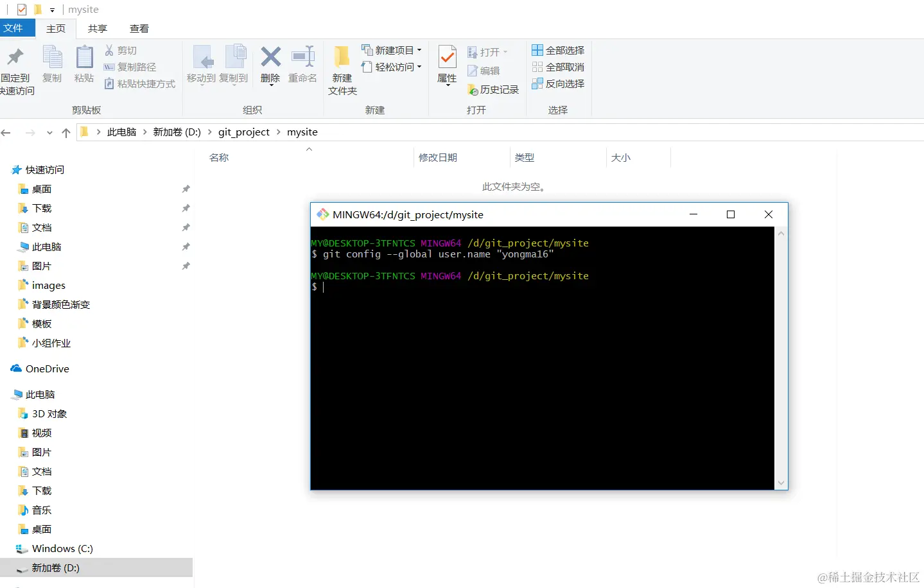Click the forward navigation arrow
Viewport: 924px width, 588px height.
30,132
